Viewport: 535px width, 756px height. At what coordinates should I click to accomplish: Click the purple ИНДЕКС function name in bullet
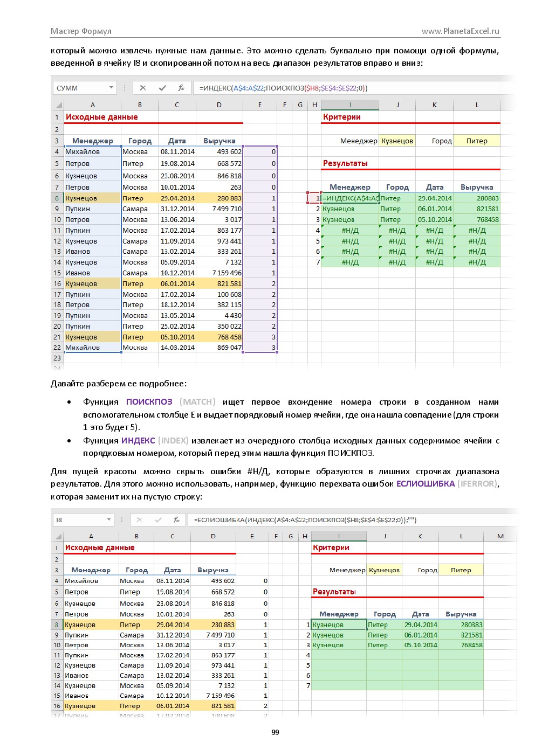[138, 441]
